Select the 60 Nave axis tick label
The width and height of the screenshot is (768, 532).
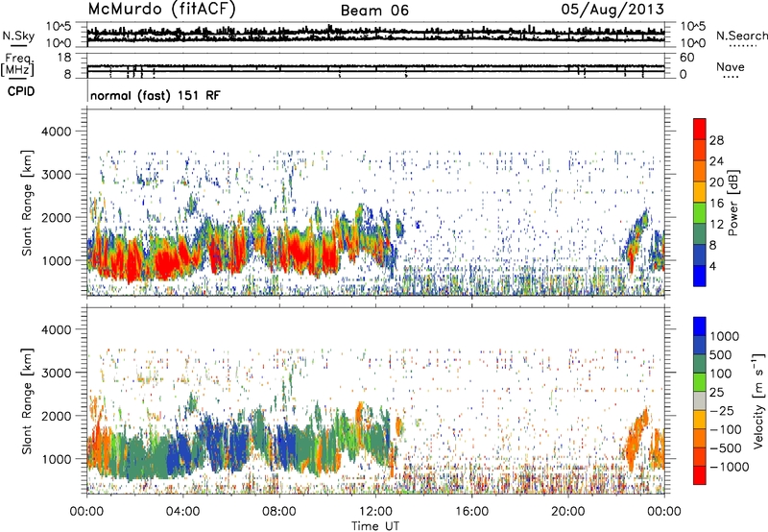coord(687,58)
